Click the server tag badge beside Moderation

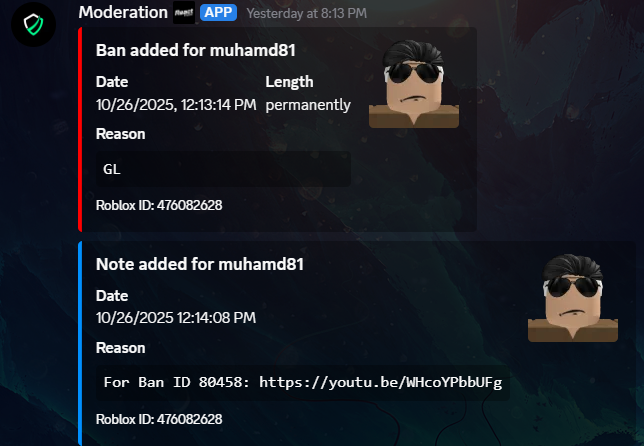(x=184, y=13)
